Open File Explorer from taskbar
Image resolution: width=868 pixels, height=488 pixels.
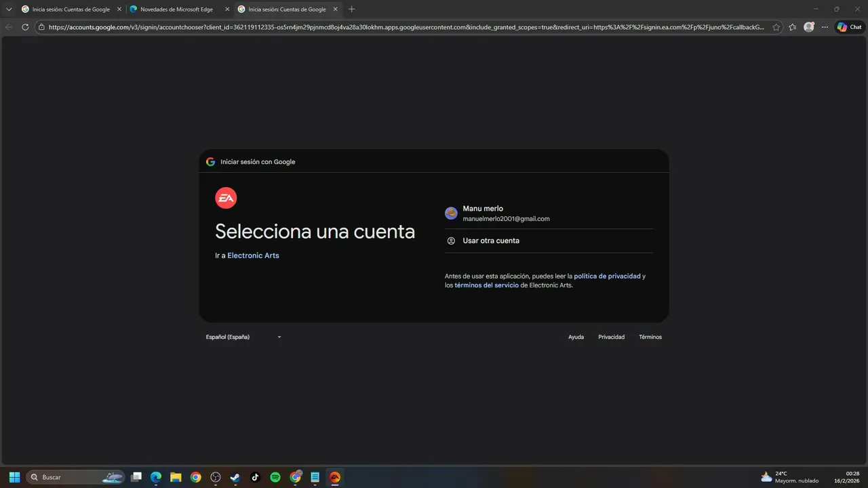(x=176, y=477)
